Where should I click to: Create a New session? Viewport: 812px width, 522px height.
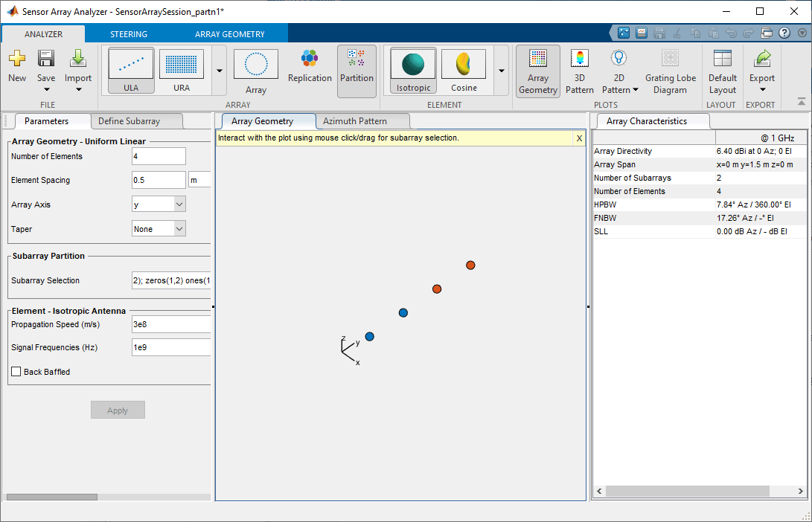click(17, 65)
